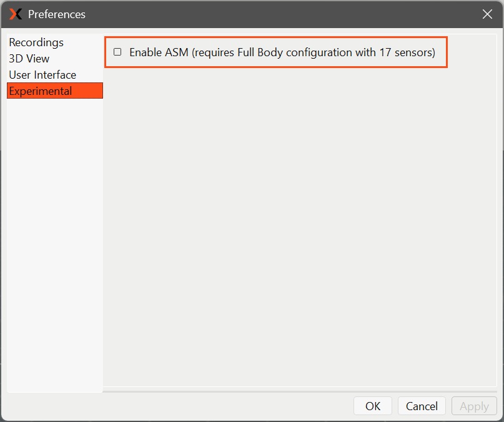The image size is (504, 422).
Task: Click the separator line above dialog buttons
Action: tap(300, 391)
